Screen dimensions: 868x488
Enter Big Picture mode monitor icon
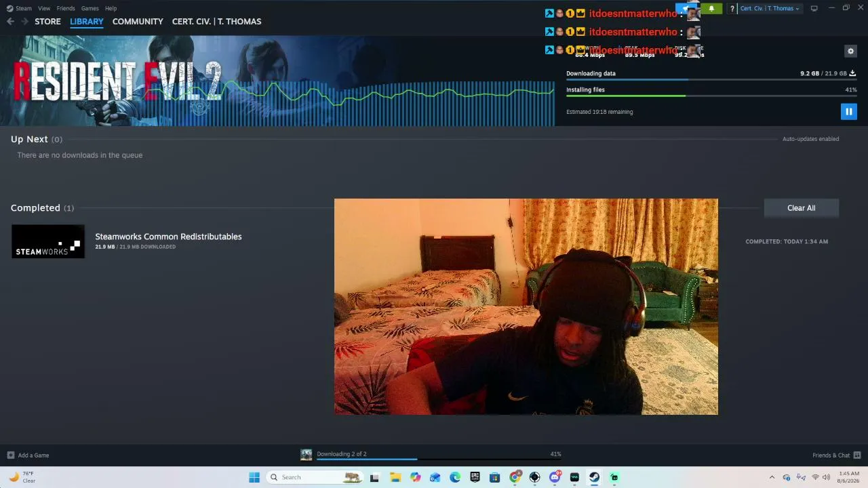[814, 8]
